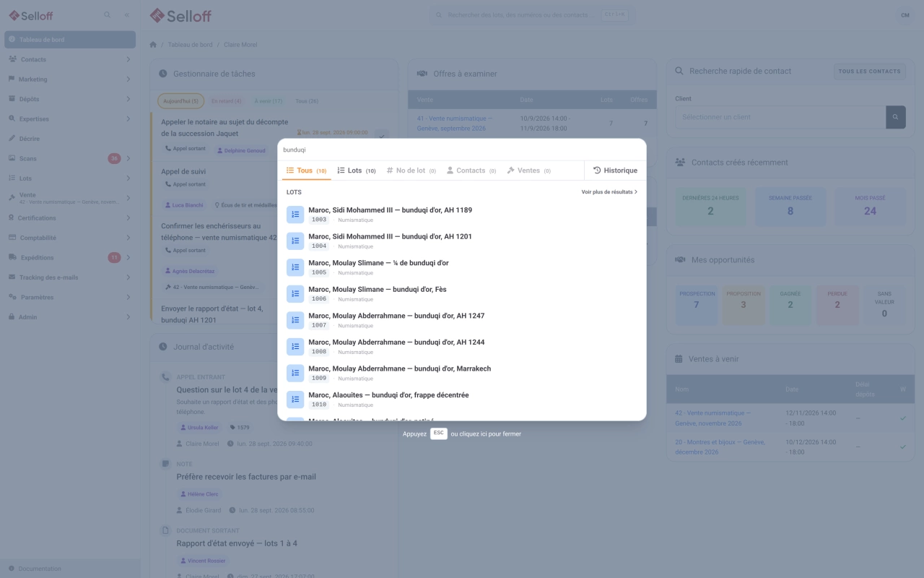Click the TOUS LES CONTACTS button

(x=870, y=72)
